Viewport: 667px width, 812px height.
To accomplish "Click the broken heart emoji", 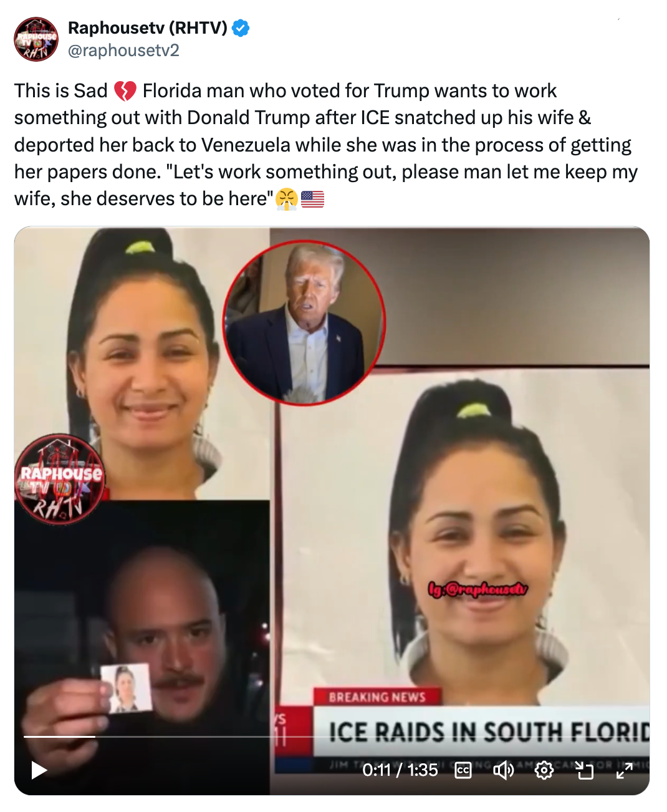I will (125, 91).
